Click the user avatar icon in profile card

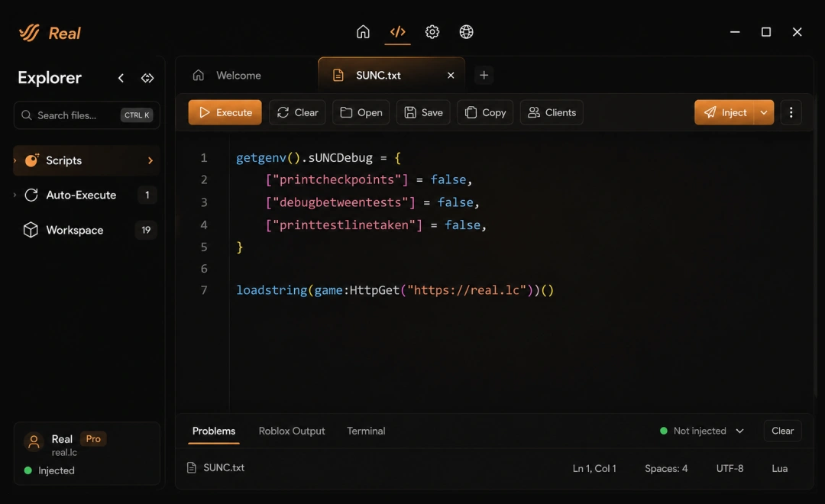(x=34, y=443)
